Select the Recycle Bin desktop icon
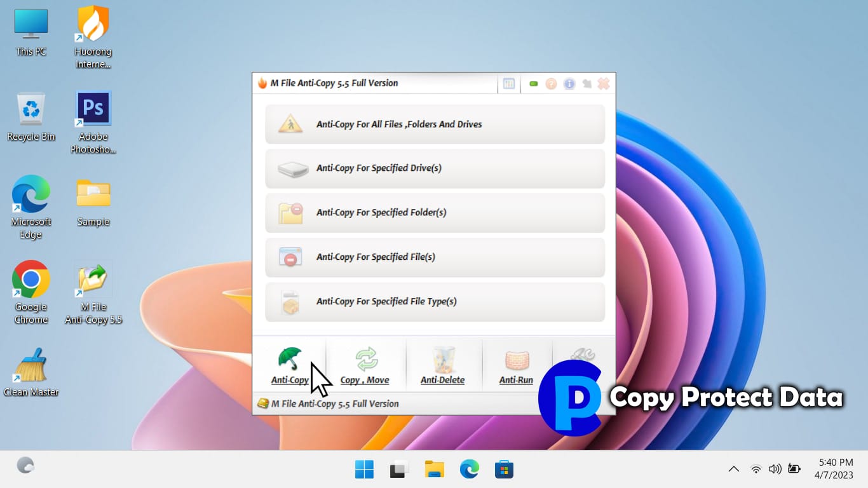868x488 pixels. (31, 118)
